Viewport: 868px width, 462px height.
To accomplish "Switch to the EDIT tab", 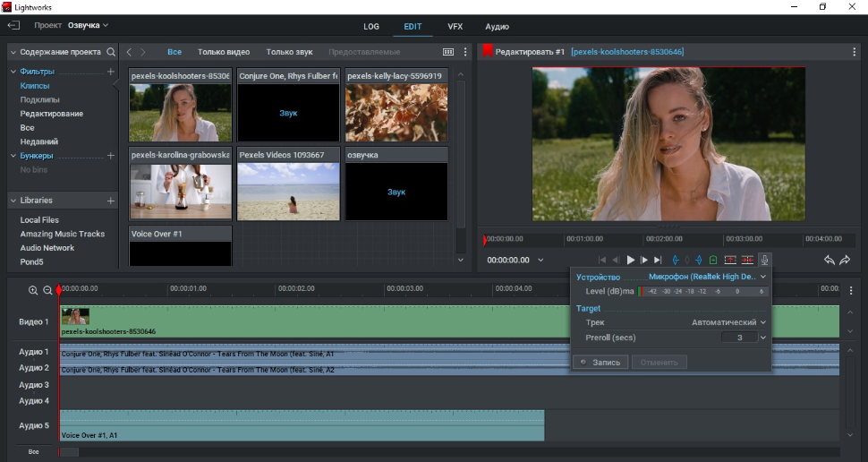I will click(413, 27).
